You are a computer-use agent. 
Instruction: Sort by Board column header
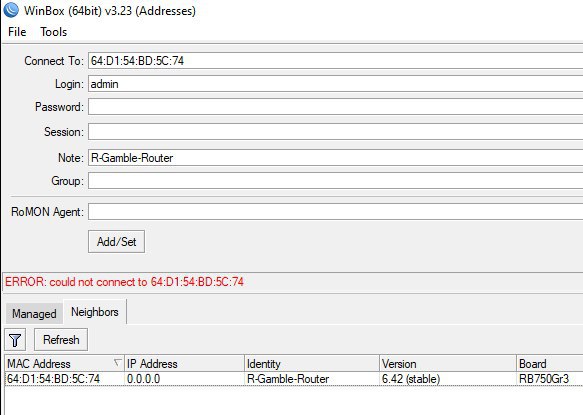pyautogui.click(x=550, y=363)
